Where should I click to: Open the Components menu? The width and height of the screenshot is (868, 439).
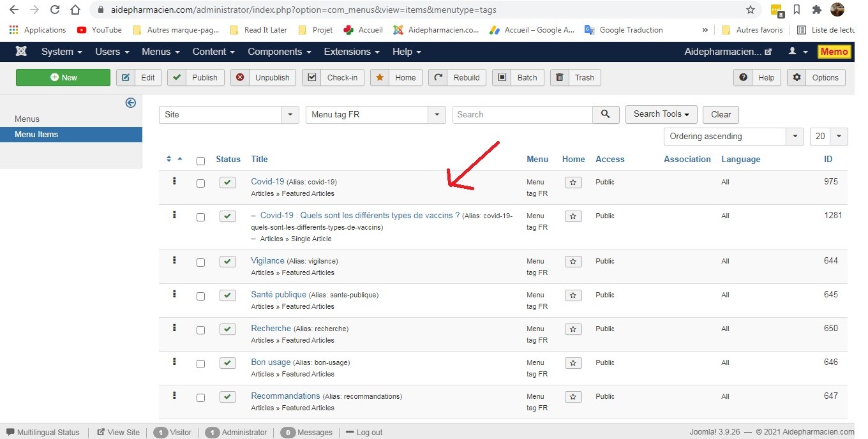tap(279, 52)
